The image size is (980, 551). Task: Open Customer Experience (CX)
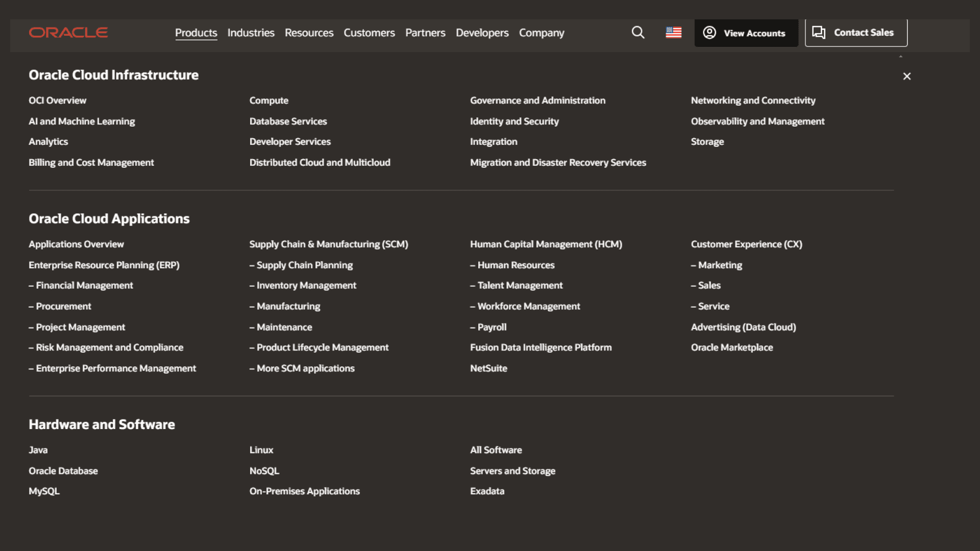747,244
